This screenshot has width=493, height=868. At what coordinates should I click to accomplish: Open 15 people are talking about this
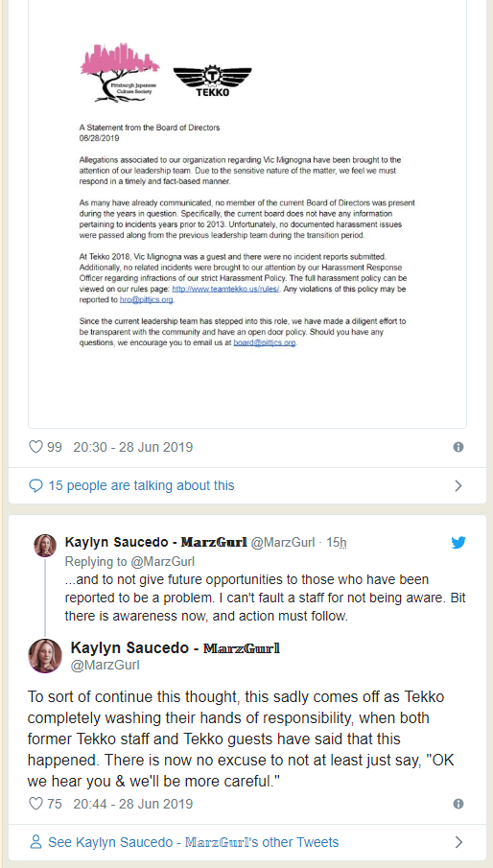(141, 485)
